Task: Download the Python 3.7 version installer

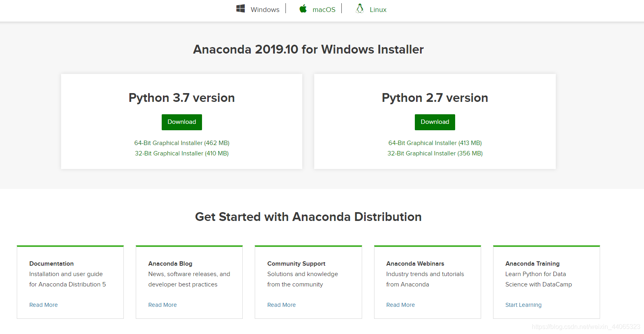Action: pos(182,122)
